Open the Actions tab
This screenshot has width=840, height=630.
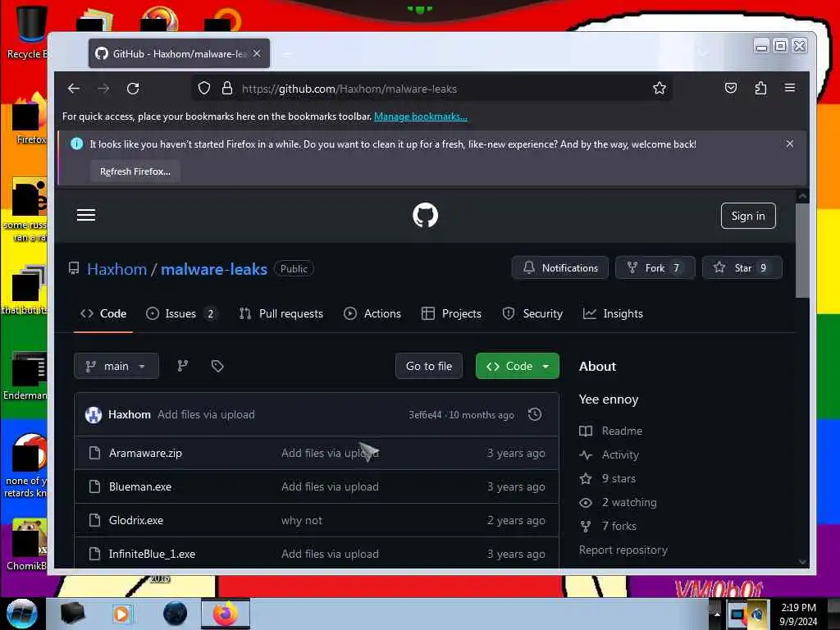(372, 314)
